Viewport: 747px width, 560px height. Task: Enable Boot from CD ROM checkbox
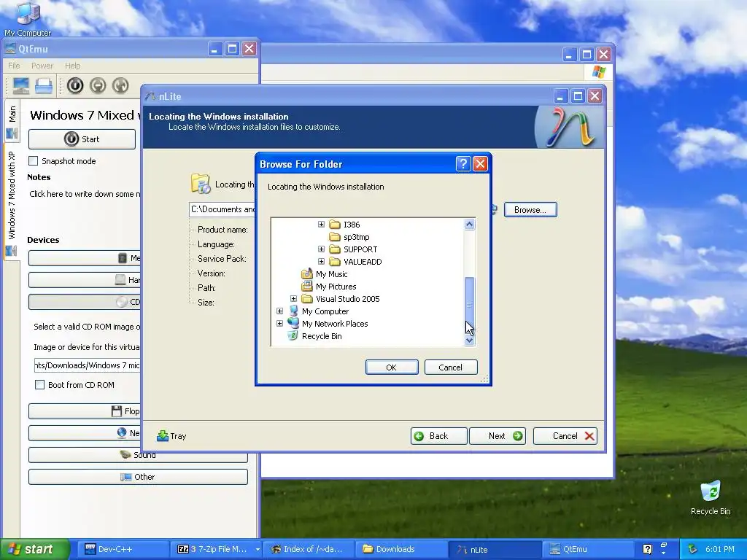tap(40, 385)
